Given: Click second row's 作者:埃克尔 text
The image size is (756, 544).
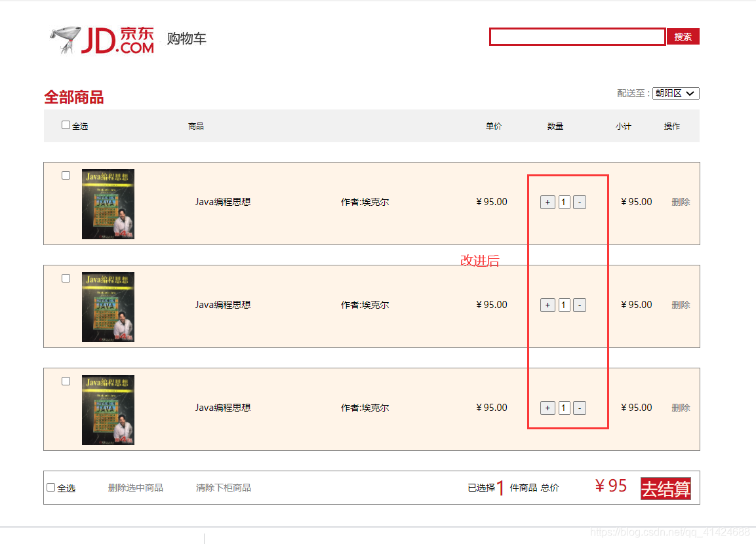Looking at the screenshot, I should (x=365, y=305).
